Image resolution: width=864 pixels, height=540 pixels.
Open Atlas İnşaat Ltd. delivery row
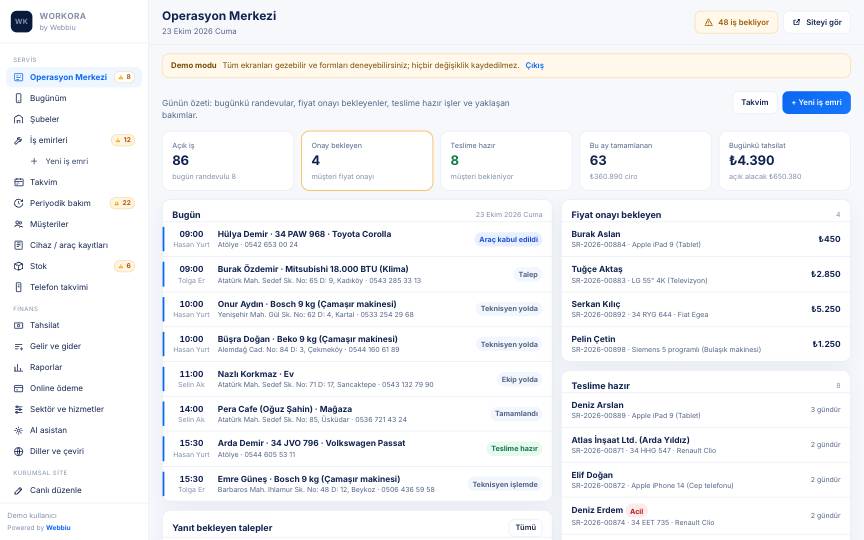[706, 445]
